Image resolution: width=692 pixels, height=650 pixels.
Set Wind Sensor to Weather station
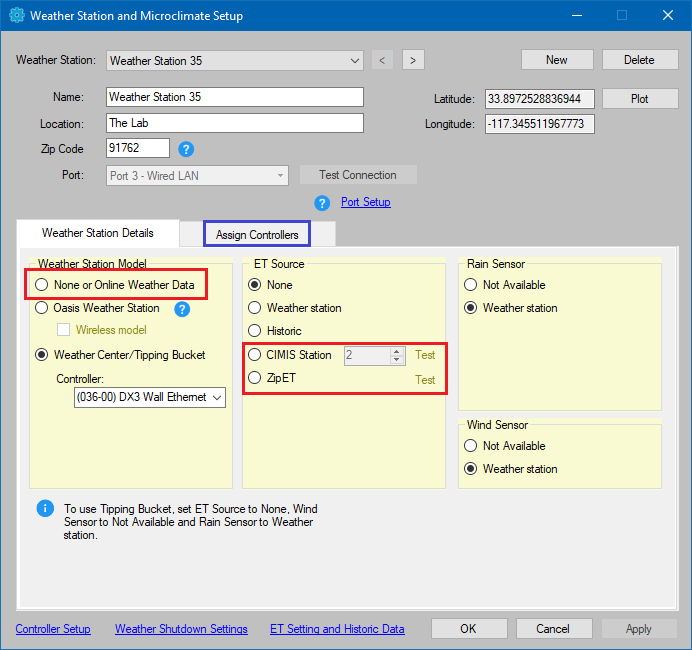point(470,469)
